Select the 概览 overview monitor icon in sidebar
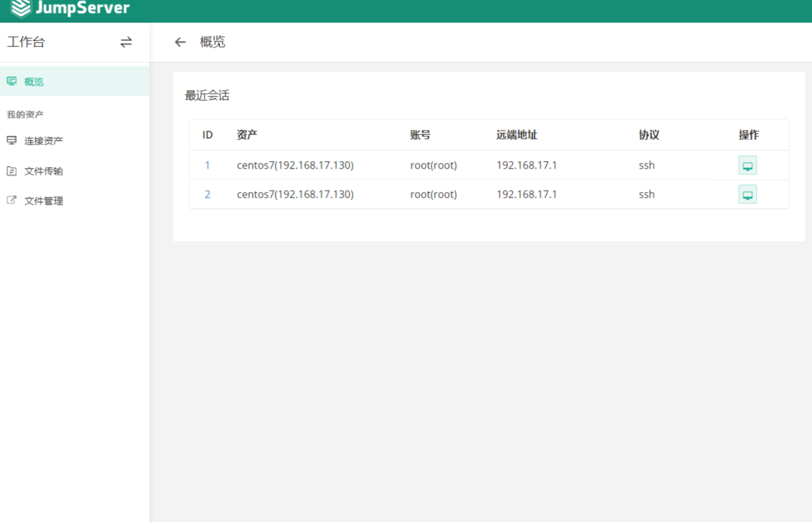Screen dimensions: 812x522 click(x=10, y=81)
